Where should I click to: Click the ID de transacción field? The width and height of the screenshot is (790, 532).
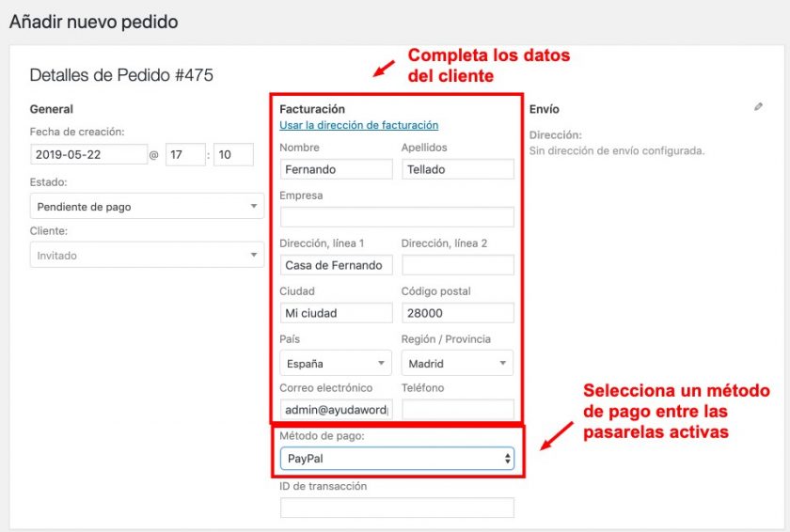(x=397, y=508)
